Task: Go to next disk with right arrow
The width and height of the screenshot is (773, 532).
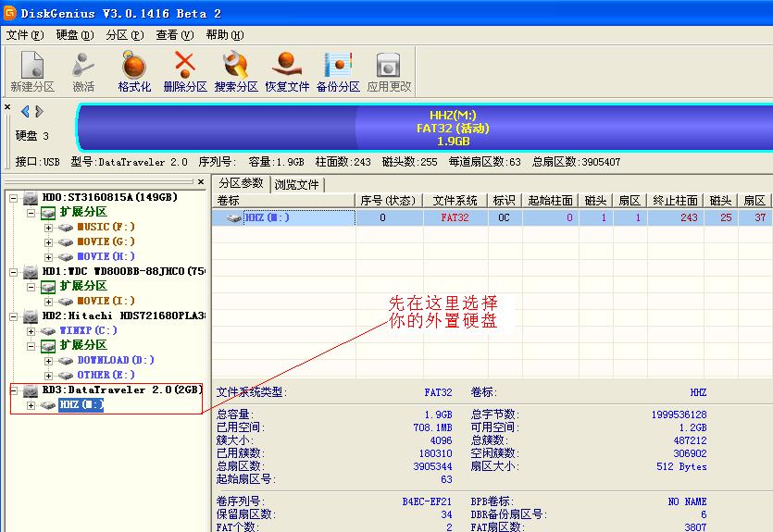Action: pyautogui.click(x=40, y=111)
